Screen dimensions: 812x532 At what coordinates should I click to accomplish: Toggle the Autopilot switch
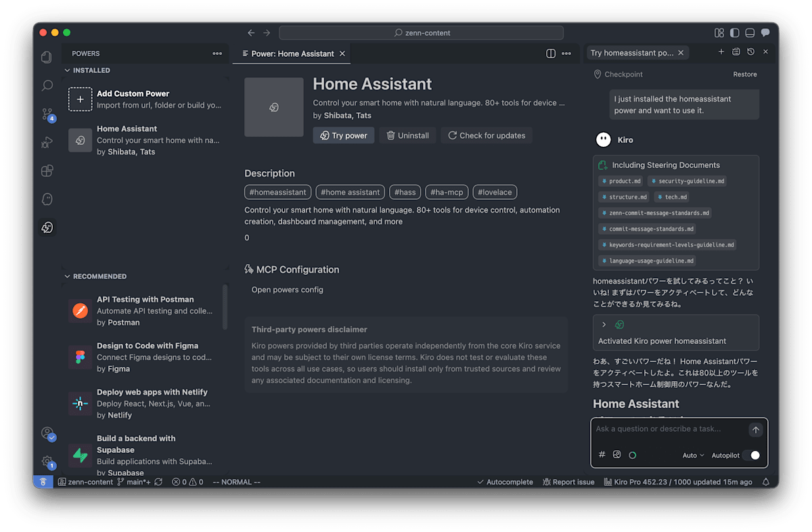pyautogui.click(x=752, y=456)
